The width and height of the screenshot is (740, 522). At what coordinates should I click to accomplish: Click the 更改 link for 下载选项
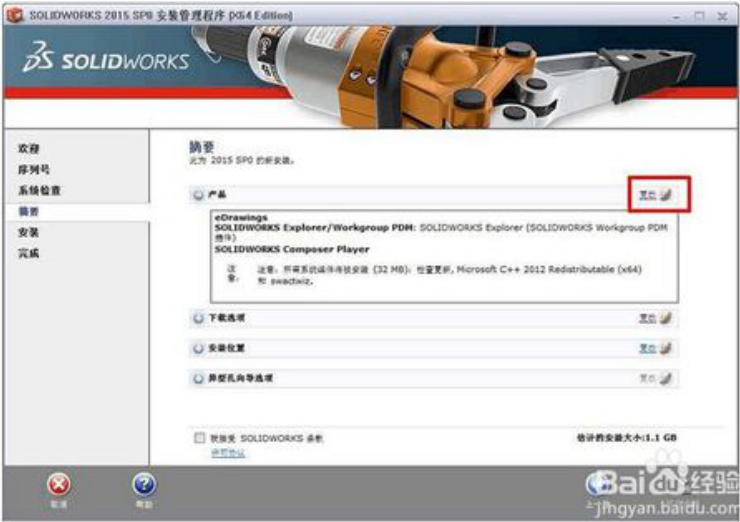[x=648, y=319]
